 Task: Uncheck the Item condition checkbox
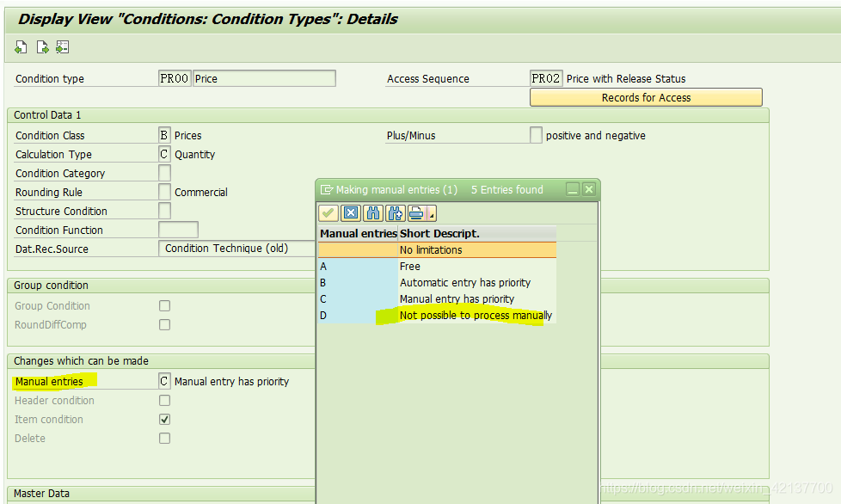(x=164, y=419)
